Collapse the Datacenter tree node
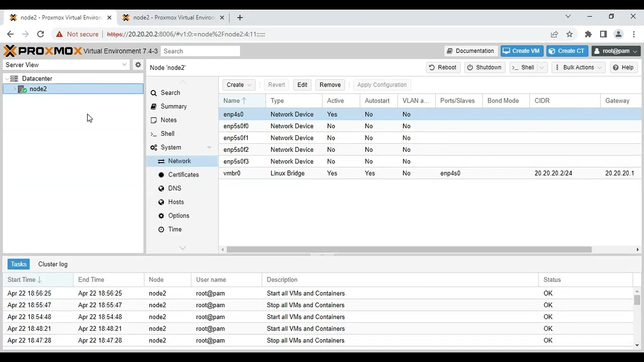 tap(7, 79)
